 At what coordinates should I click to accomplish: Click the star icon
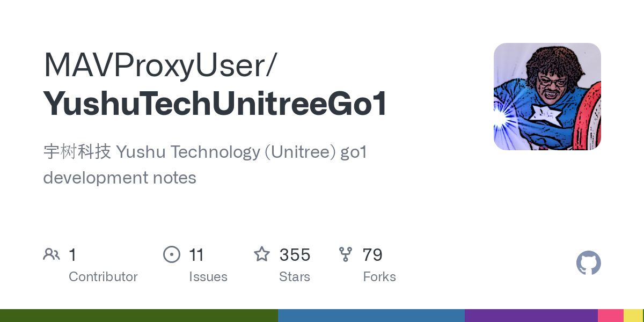coord(262,254)
